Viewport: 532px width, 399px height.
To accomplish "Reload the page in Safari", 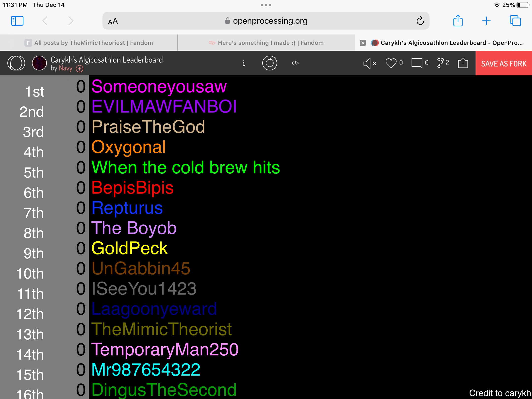I will pyautogui.click(x=420, y=21).
